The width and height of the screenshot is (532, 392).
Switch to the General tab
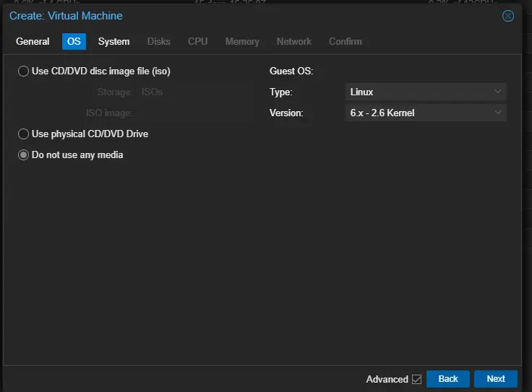33,42
